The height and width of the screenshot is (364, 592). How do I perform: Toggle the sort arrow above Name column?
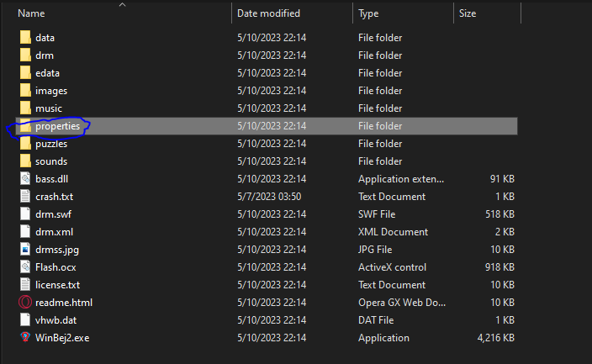coord(123,5)
